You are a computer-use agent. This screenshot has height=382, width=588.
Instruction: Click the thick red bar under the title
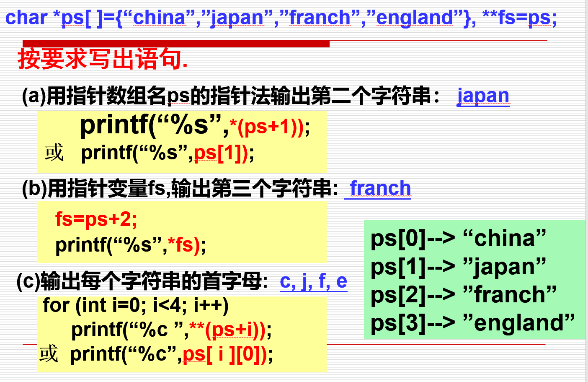pos(176,44)
